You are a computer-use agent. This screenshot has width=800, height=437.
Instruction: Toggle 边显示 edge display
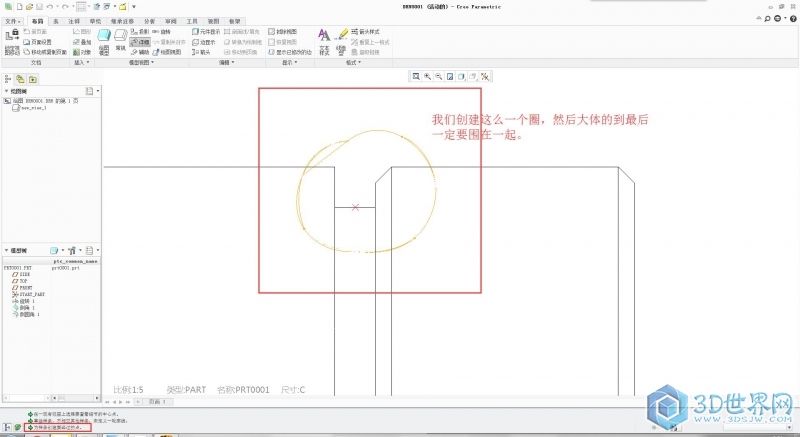click(x=204, y=42)
